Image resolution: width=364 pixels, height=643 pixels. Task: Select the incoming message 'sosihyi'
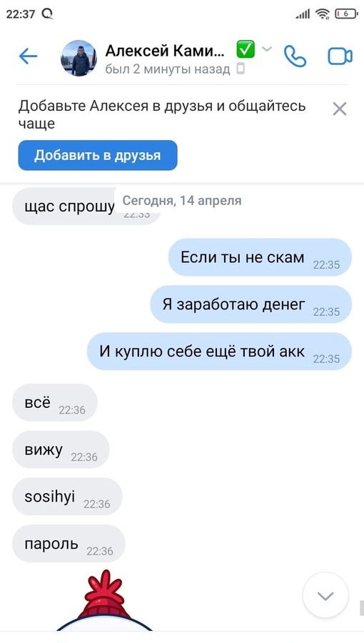[x=67, y=497]
